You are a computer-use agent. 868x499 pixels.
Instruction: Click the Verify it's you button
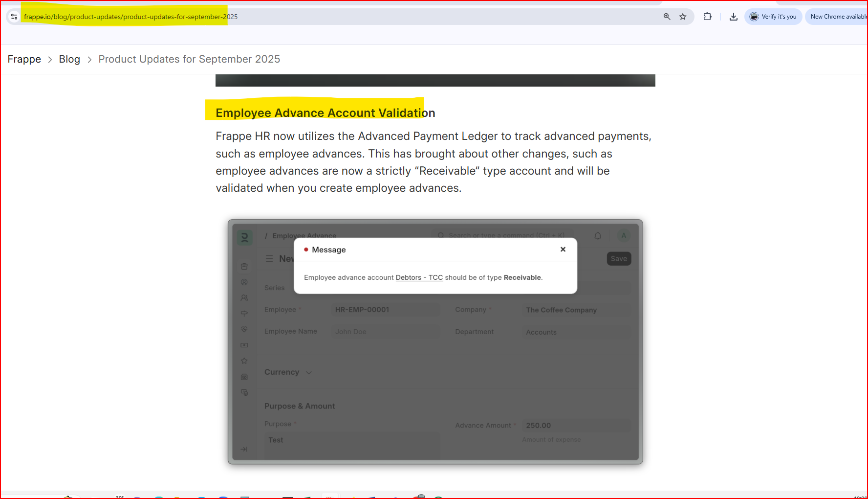[773, 17]
